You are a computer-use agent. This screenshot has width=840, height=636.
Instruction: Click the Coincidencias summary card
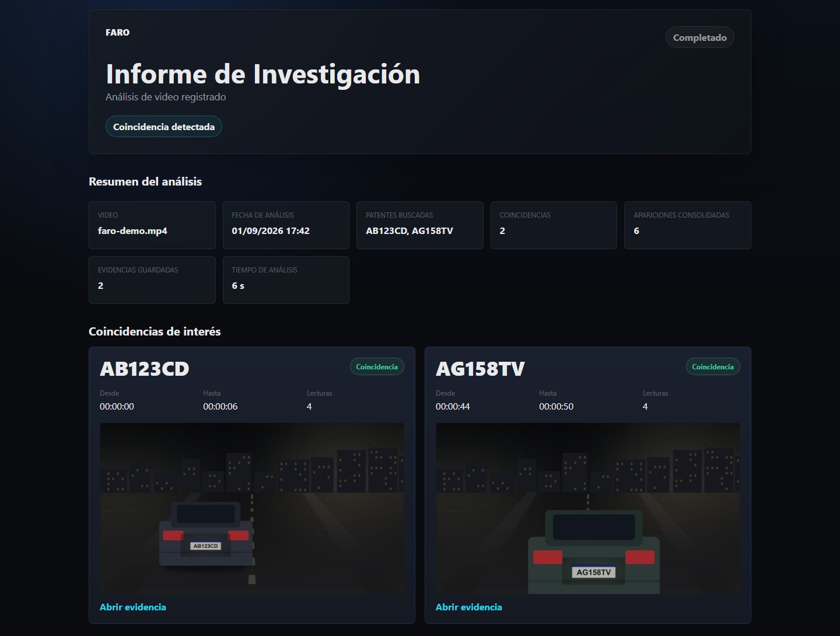554,225
